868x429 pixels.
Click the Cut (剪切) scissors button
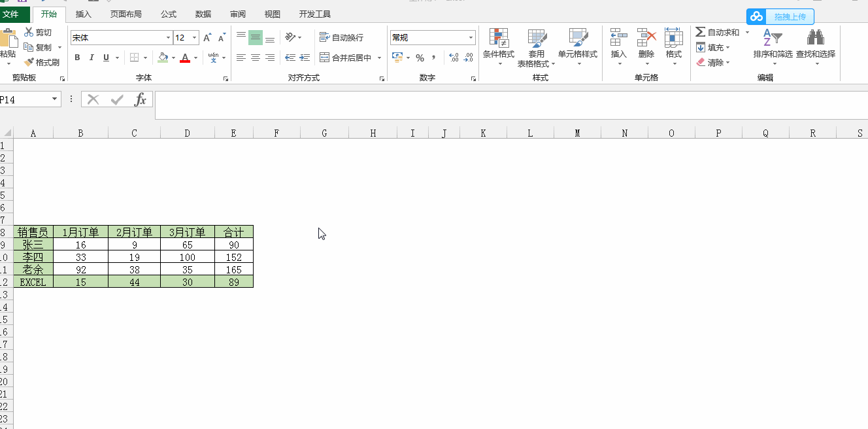[x=38, y=33]
